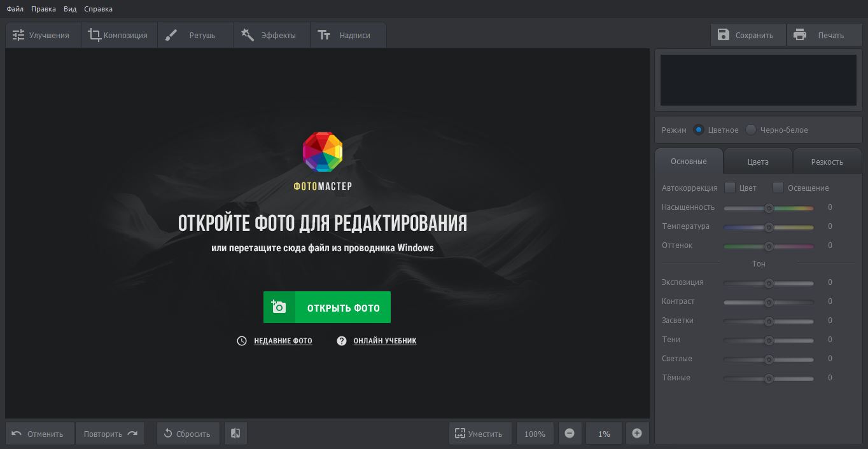Open the Вид menu
This screenshot has height=449, width=868.
point(70,9)
